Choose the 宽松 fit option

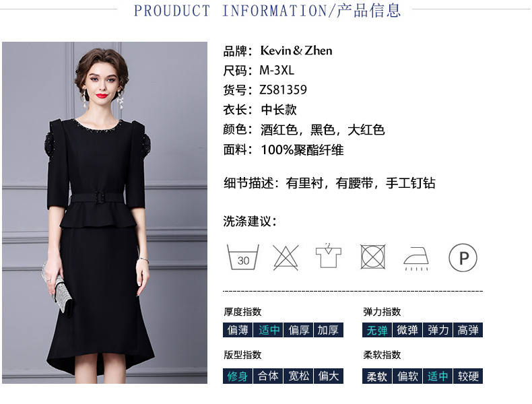[x=298, y=376]
